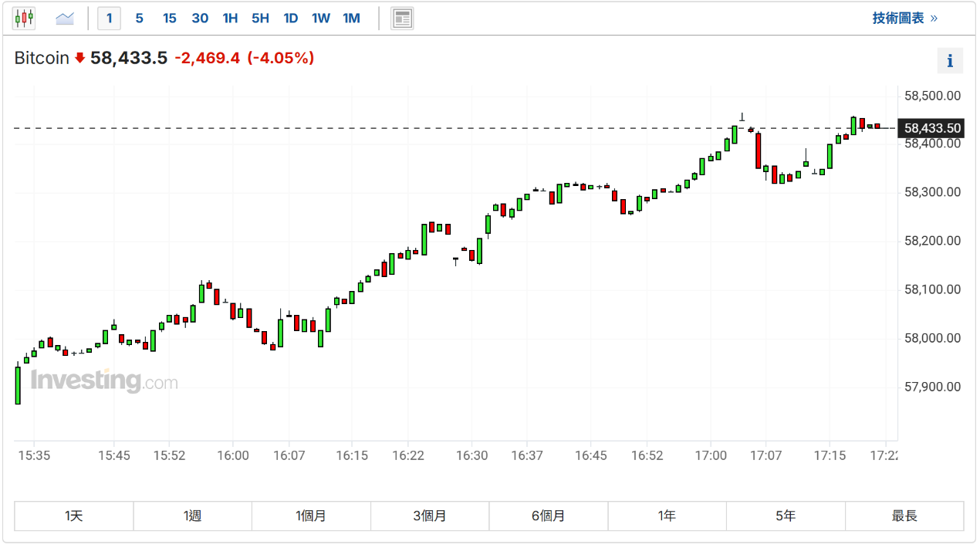This screenshot has height=548, width=980.
Task: Select the candlestick chart type icon
Action: click(24, 18)
